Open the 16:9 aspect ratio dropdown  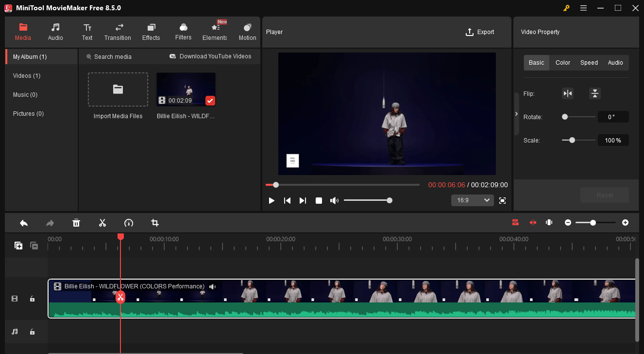[x=472, y=200]
